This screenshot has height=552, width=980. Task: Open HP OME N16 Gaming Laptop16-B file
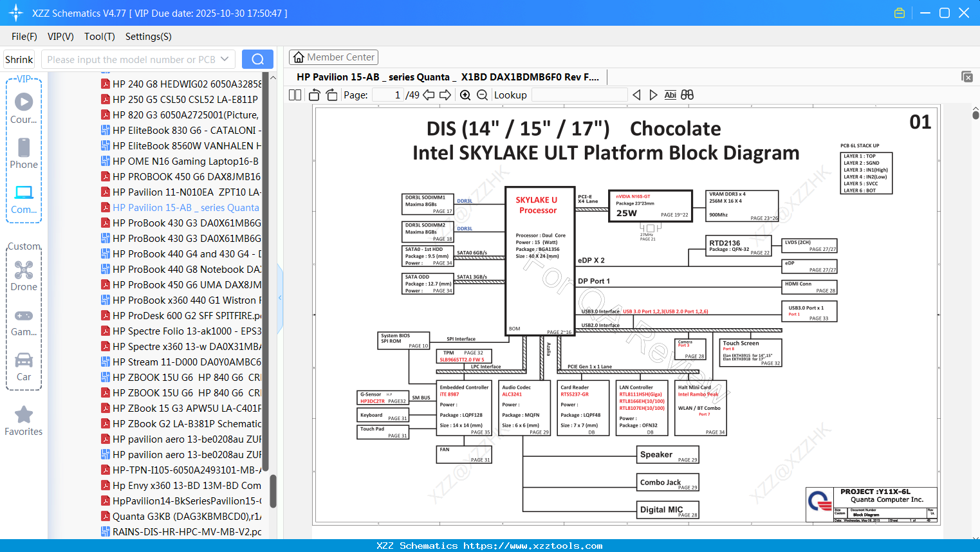[181, 161]
